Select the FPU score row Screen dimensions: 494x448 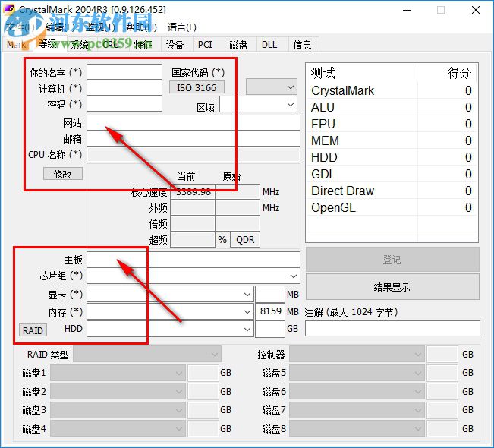(392, 124)
